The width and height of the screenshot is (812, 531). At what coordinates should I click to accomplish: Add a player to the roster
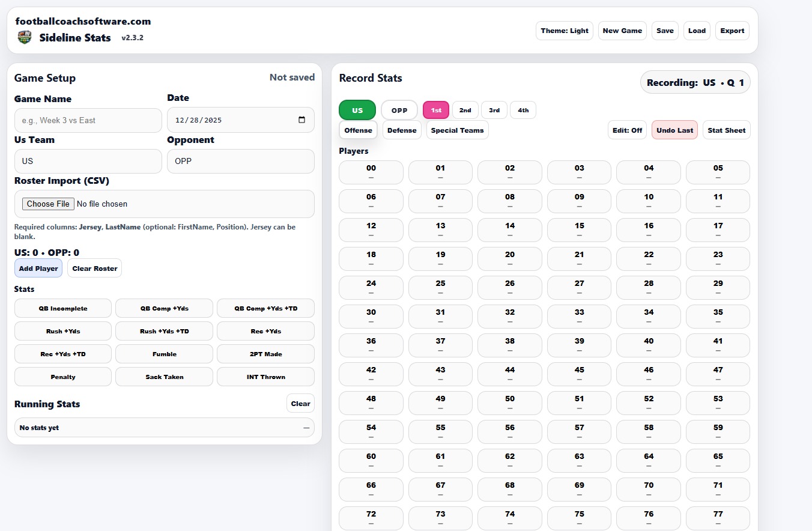click(x=38, y=268)
